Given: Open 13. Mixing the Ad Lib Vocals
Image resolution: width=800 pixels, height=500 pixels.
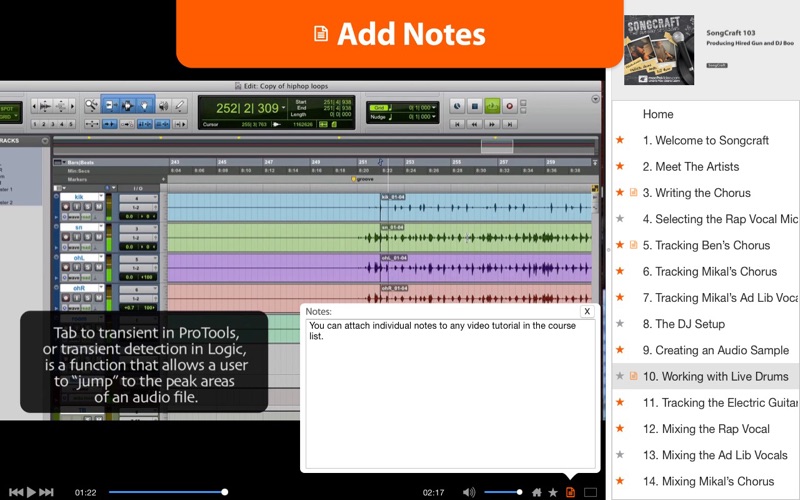Looking at the screenshot, I should 715,456.
